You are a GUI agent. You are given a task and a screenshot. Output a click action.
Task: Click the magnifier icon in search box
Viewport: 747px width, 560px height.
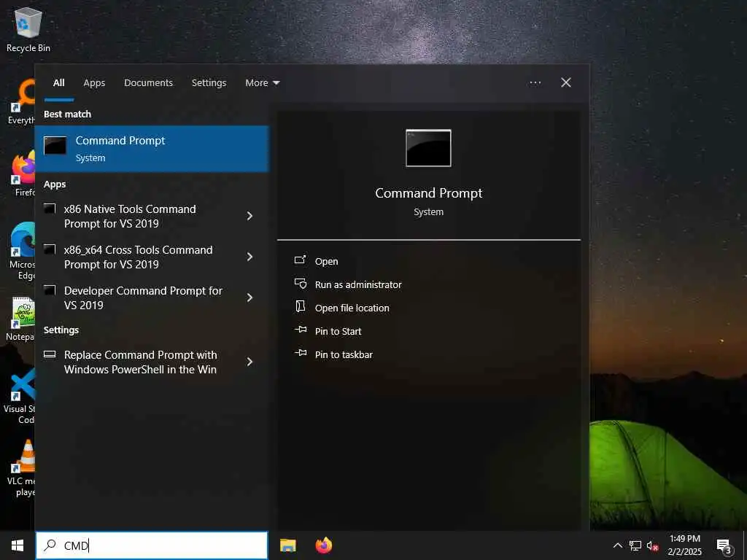click(50, 545)
